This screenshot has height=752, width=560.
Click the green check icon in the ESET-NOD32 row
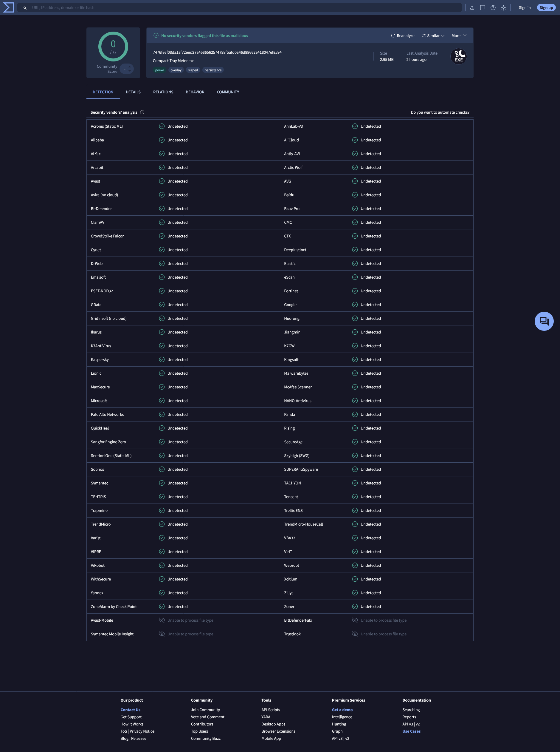click(162, 291)
